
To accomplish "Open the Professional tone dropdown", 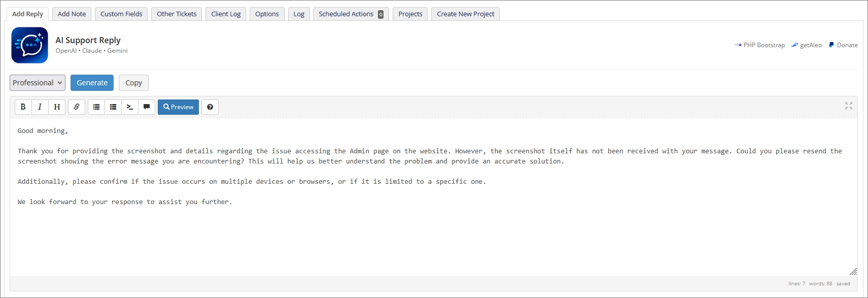I will pos(38,83).
